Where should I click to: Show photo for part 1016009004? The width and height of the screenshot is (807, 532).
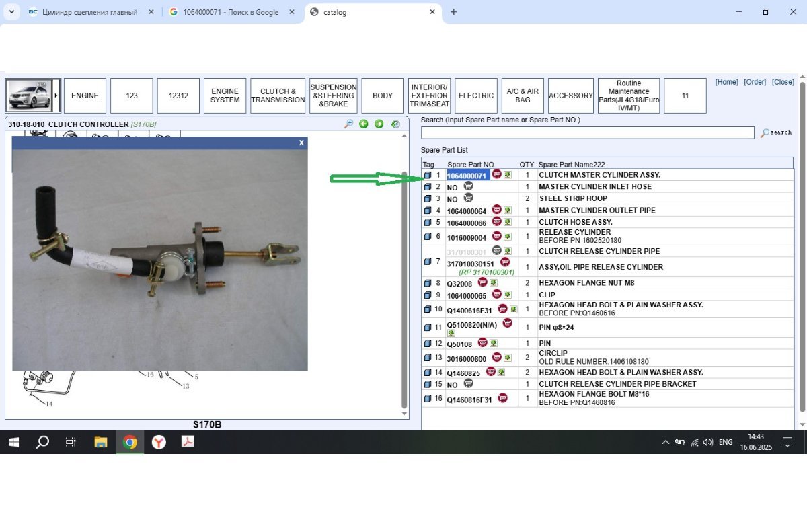tap(508, 237)
